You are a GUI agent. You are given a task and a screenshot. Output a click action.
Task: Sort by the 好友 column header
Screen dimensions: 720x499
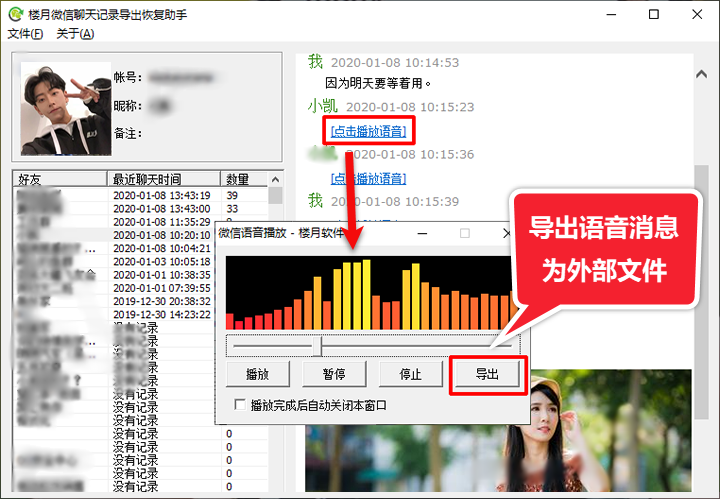(x=60, y=179)
